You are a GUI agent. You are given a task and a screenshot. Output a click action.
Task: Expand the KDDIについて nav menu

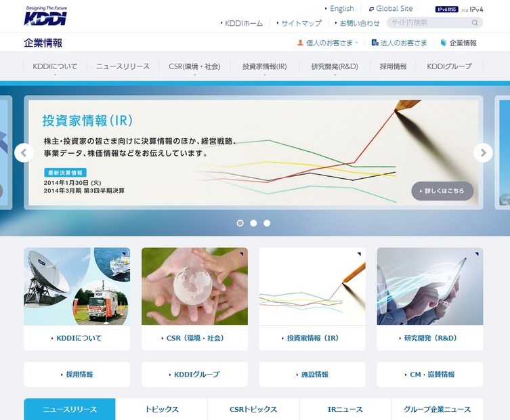point(55,66)
